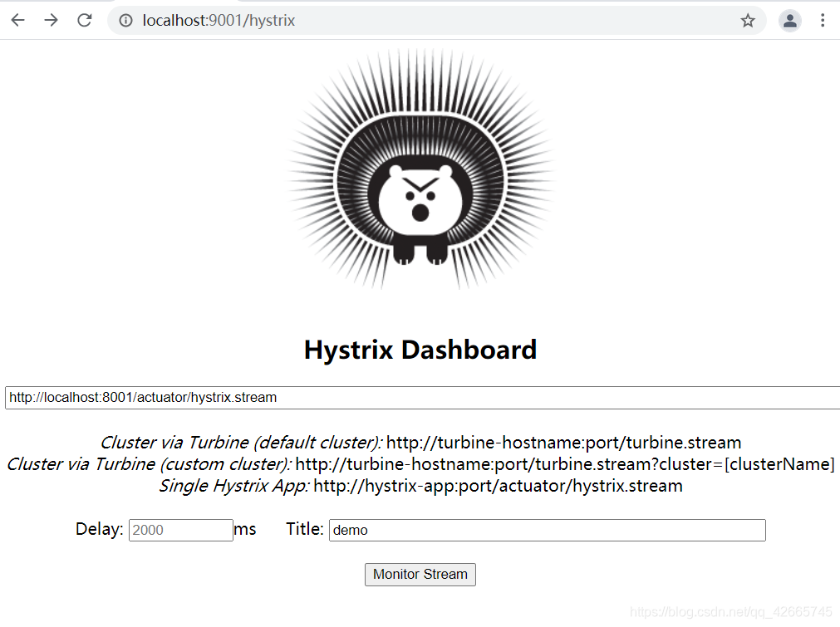Focus the Title input containing demo

tap(548, 530)
